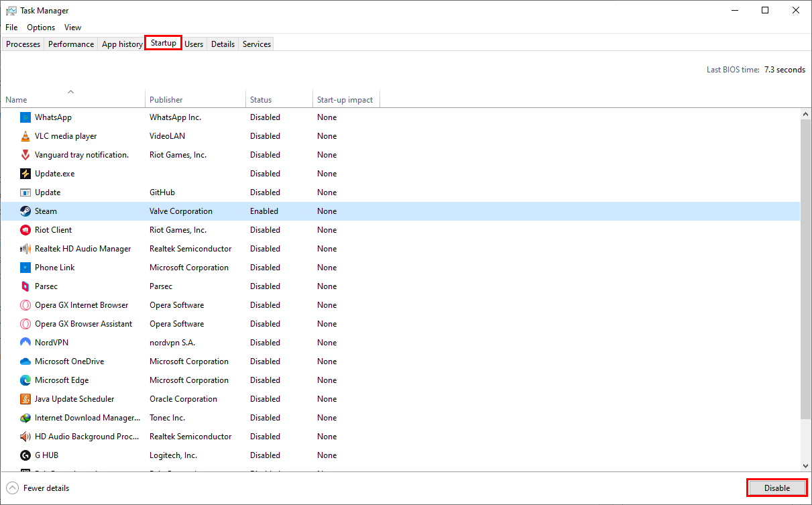
Task: Click the Parsec icon
Action: (25, 286)
